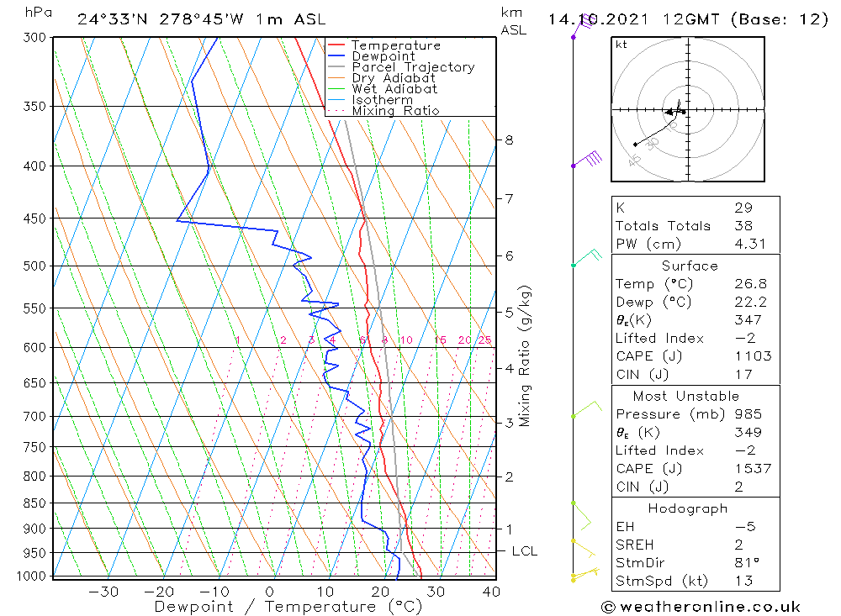
Task: Click the surface Lifted Index value -2
Action: (x=745, y=339)
